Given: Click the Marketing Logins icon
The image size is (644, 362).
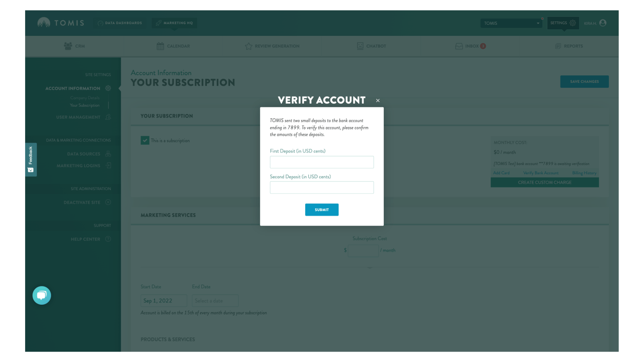Looking at the screenshot, I should point(109,165).
